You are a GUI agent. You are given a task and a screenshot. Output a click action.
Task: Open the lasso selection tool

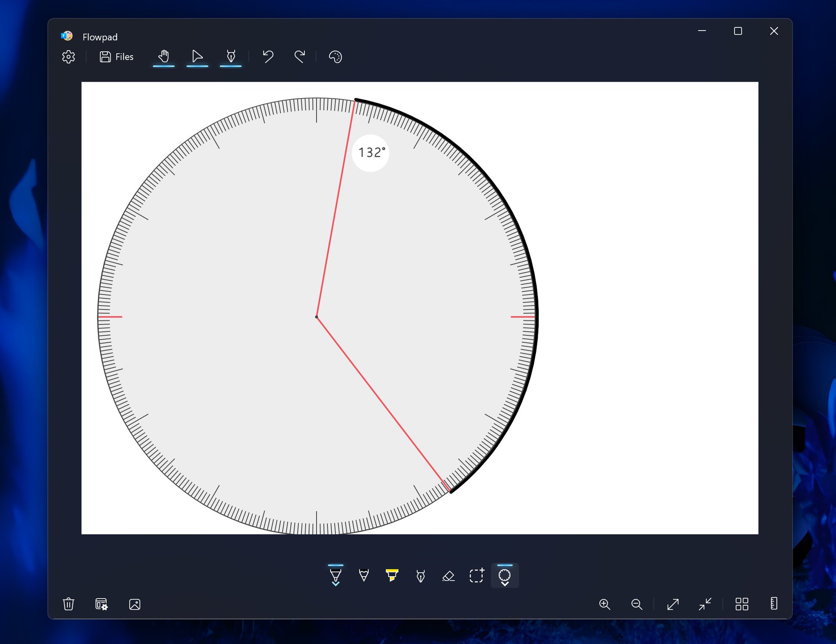point(476,575)
